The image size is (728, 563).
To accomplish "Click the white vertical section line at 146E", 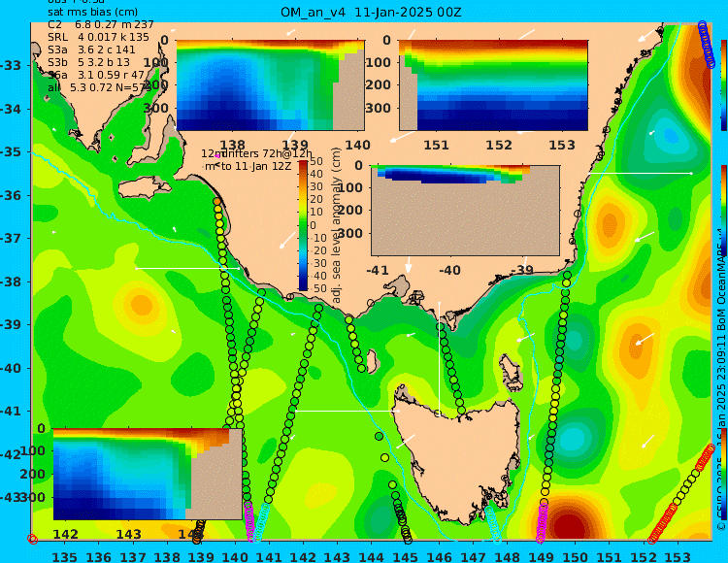I will point(439,358).
